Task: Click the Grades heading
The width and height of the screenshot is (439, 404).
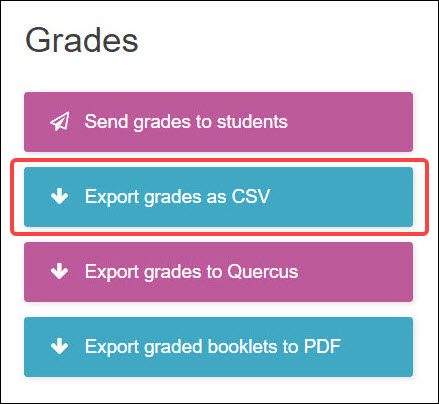Action: (x=82, y=40)
